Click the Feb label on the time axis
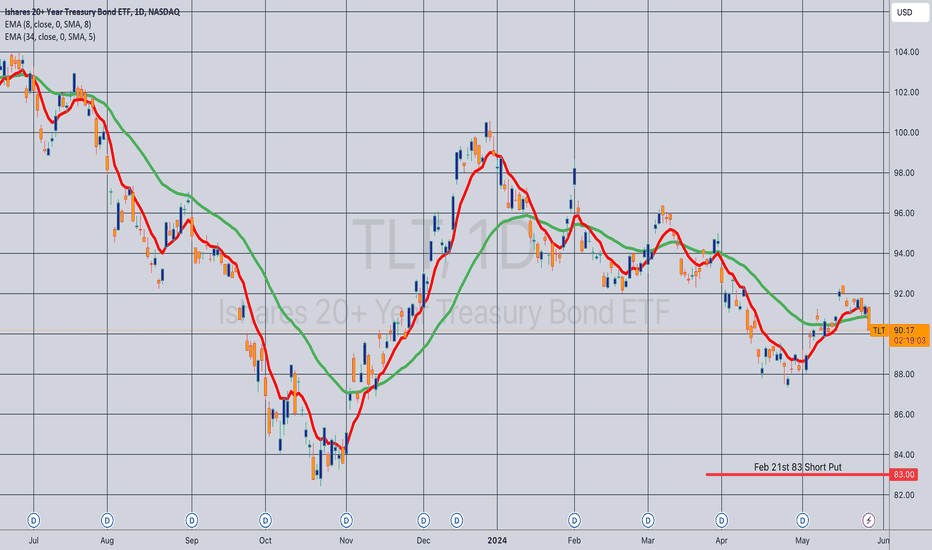 [574, 540]
